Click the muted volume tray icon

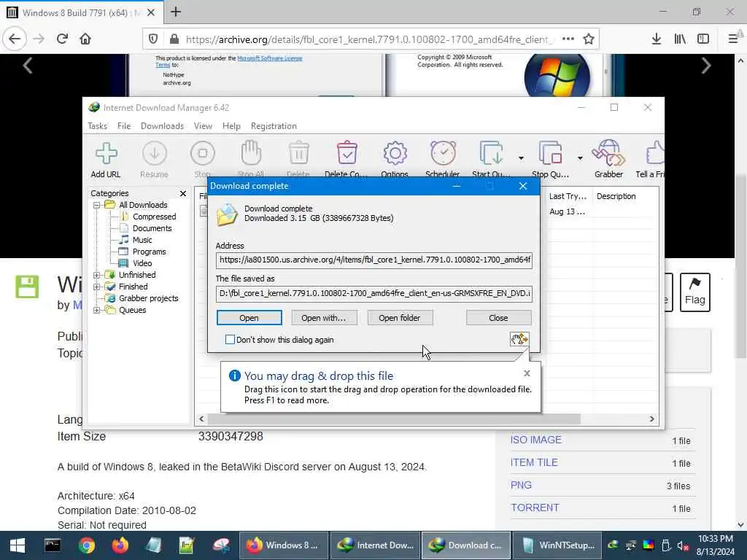683,545
